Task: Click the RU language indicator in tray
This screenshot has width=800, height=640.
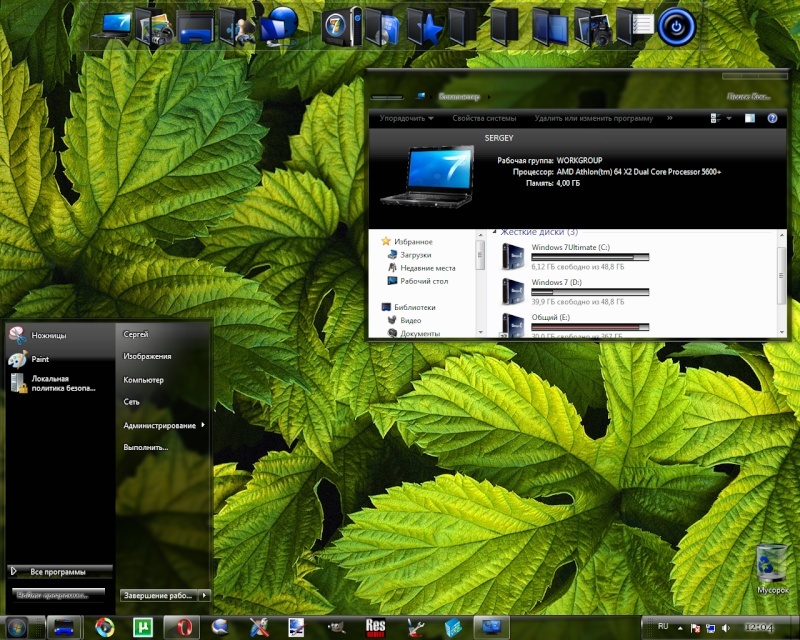Action: pos(663,627)
